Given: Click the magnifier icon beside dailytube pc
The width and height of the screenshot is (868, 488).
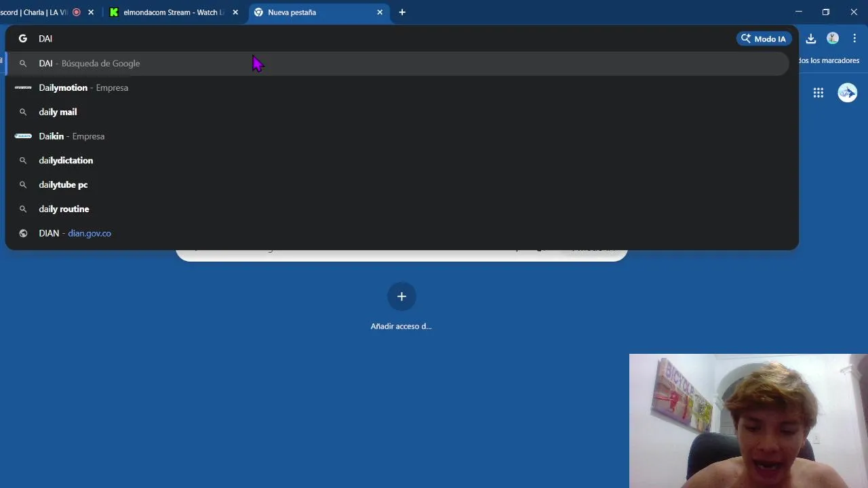Looking at the screenshot, I should [x=23, y=184].
